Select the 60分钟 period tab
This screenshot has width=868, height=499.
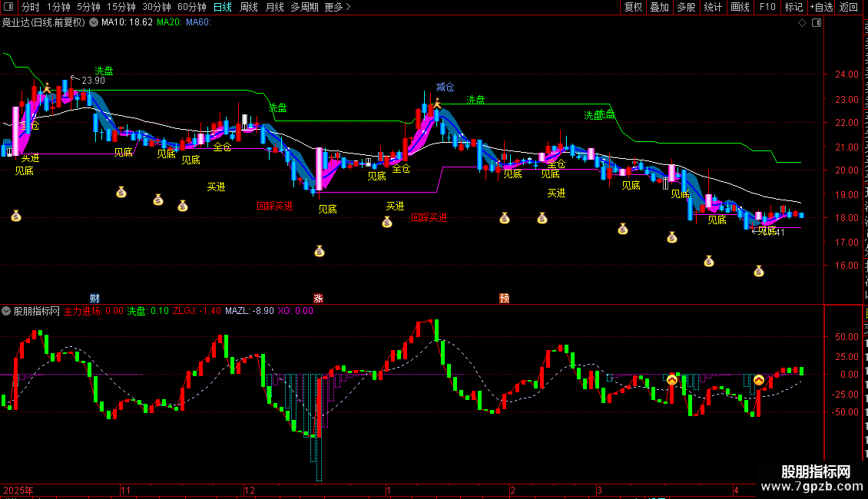[x=191, y=7]
